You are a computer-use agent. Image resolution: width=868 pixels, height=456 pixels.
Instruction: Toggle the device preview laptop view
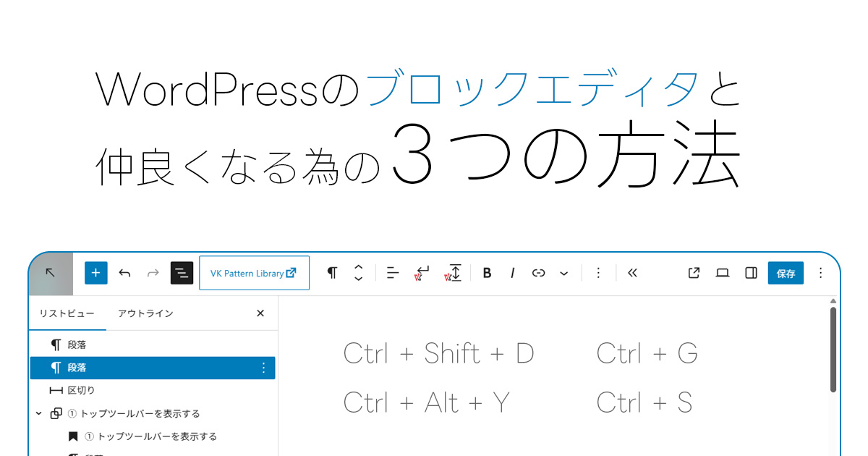click(x=722, y=273)
